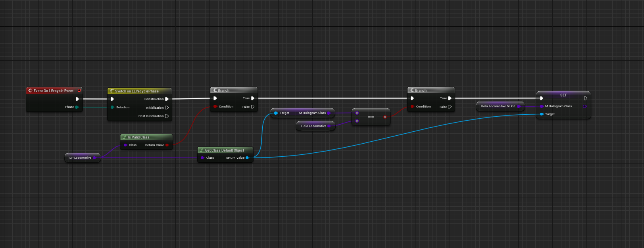This screenshot has width=644, height=248.
Task: Click the bottom input pin of the == node
Action: (357, 121)
